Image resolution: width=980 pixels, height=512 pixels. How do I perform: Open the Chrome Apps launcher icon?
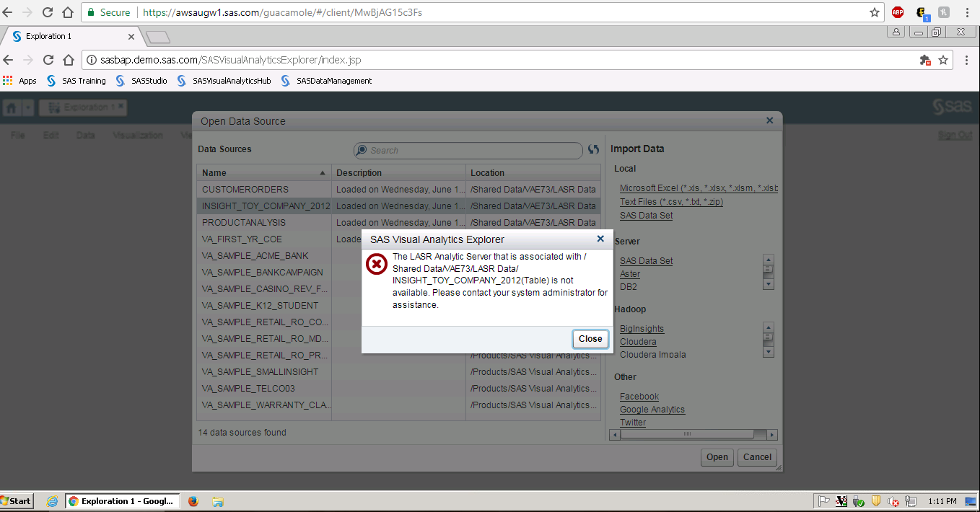pos(7,81)
